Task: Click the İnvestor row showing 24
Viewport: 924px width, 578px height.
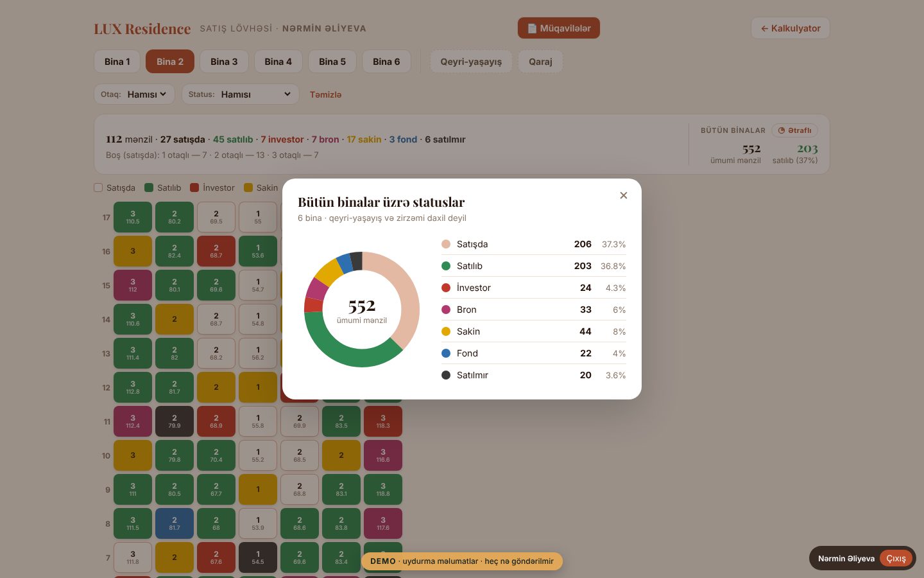Action: tap(533, 288)
